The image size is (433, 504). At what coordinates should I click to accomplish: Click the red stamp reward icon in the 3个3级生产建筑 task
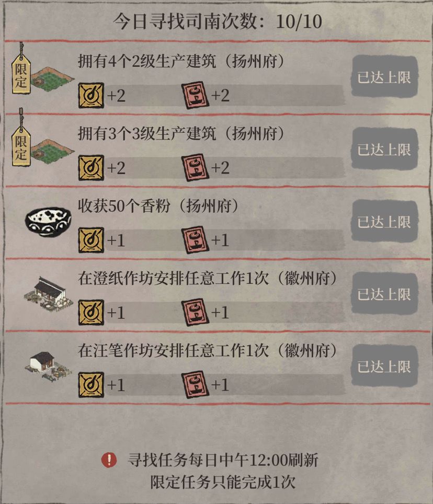click(x=195, y=167)
